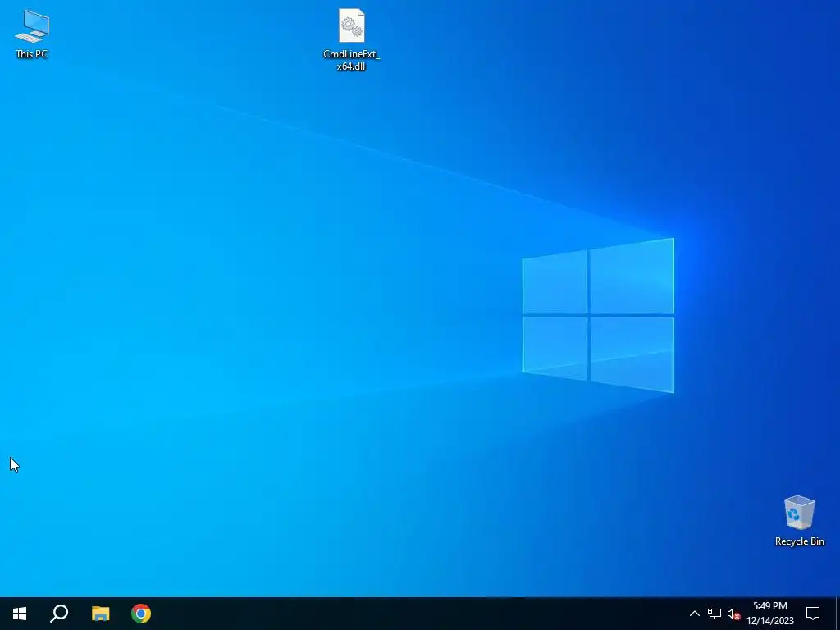840x630 pixels.
Task: Open the muted volume tray icon
Action: [x=733, y=614]
